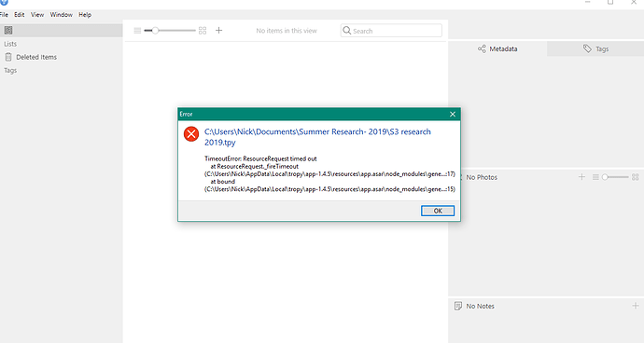Screen dimensions: 644x343
Task: Switch items to grid view icon
Action: coord(203,31)
